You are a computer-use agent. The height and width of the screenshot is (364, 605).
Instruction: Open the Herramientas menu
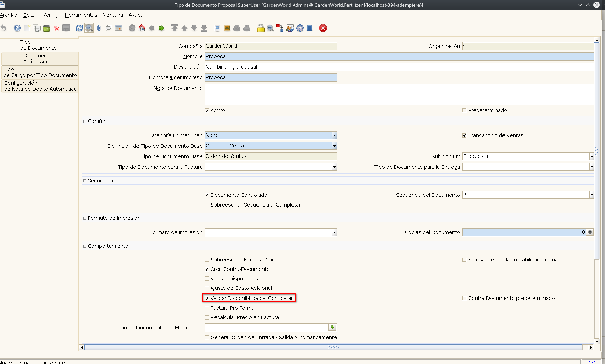(x=81, y=15)
